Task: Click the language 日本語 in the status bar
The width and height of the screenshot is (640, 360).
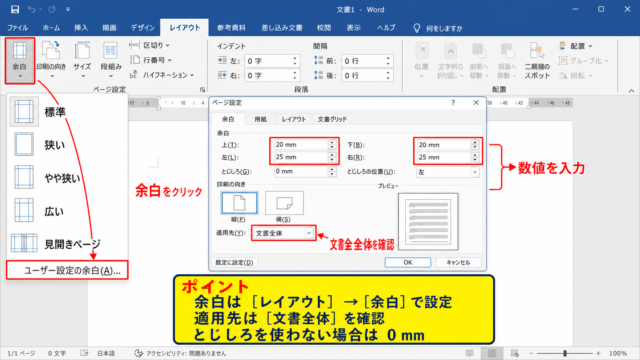Action: point(106,353)
